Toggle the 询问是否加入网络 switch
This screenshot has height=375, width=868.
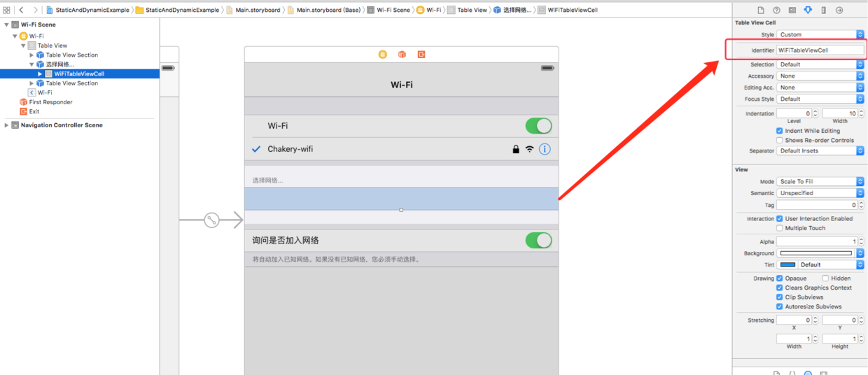(538, 240)
